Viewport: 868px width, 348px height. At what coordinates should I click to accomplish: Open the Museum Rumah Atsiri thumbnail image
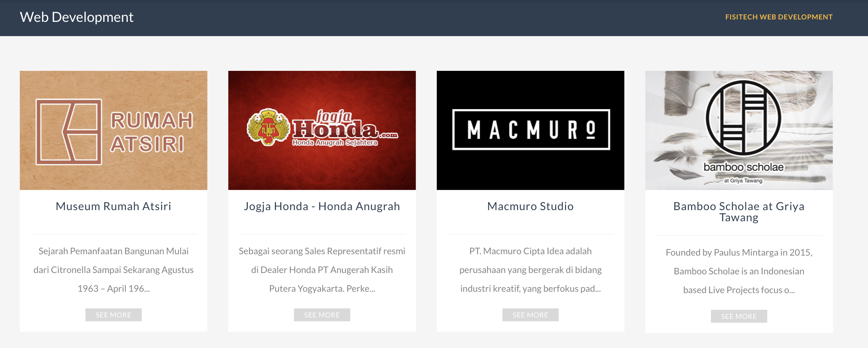[x=114, y=130]
